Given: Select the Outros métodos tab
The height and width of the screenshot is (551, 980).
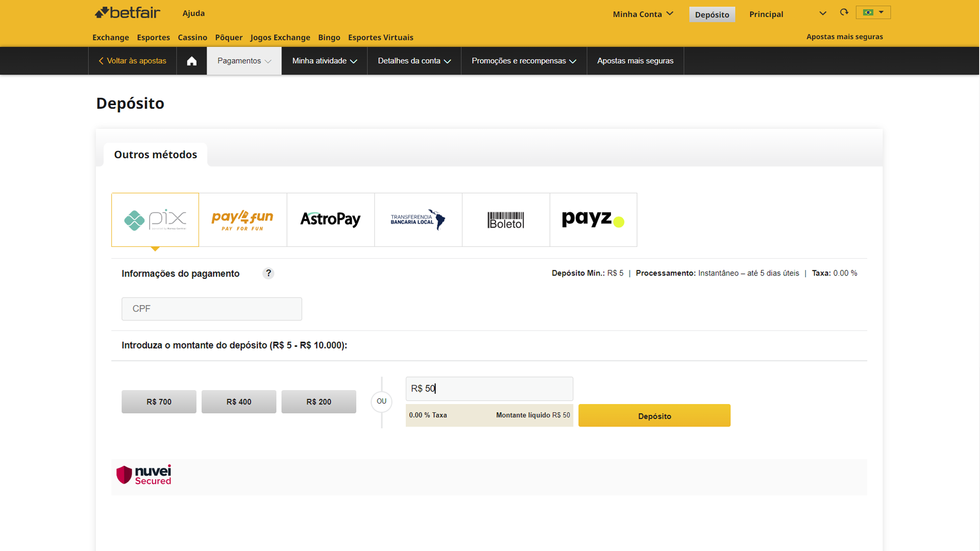Looking at the screenshot, I should click(155, 155).
